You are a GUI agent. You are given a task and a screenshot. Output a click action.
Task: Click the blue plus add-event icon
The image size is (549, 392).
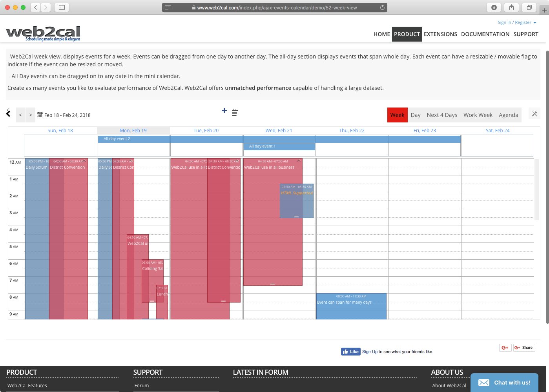click(224, 111)
